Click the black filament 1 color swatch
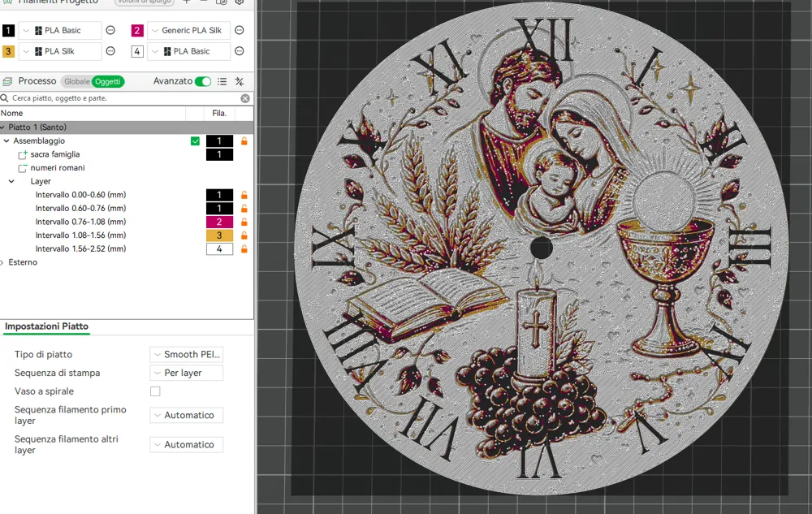 click(x=8, y=31)
